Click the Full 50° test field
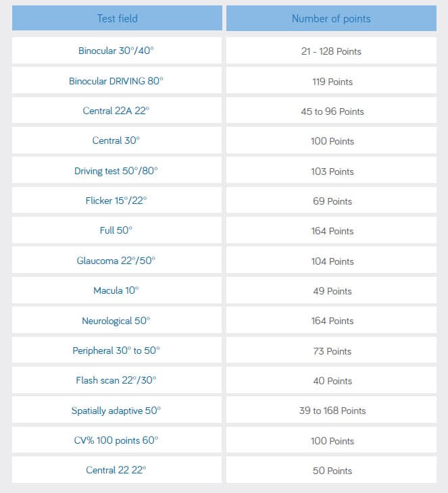Screen dimensions: 448x493 pyautogui.click(x=116, y=230)
